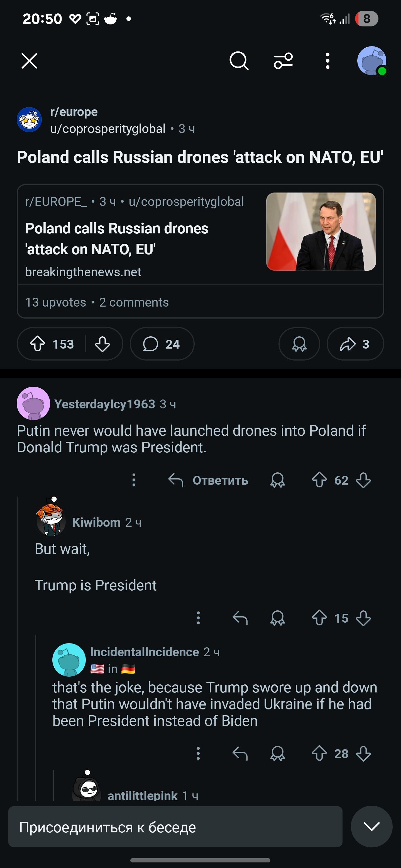Open the search magnifier icon
Image resolution: width=401 pixels, height=868 pixels.
coord(239,61)
